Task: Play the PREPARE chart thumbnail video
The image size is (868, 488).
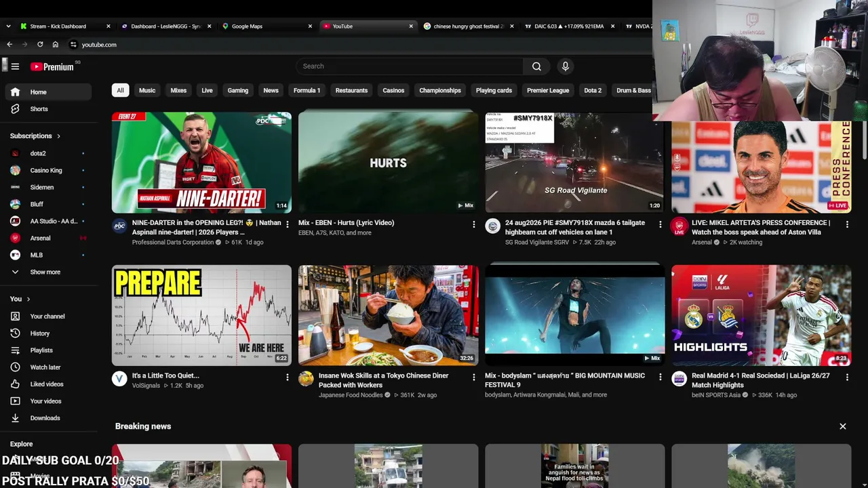Action: (201, 315)
